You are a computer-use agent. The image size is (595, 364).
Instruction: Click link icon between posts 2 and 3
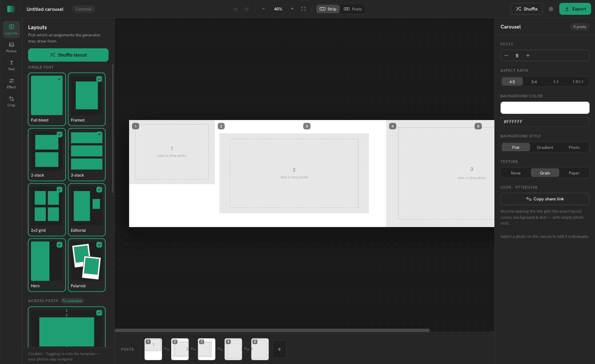pos(193,349)
